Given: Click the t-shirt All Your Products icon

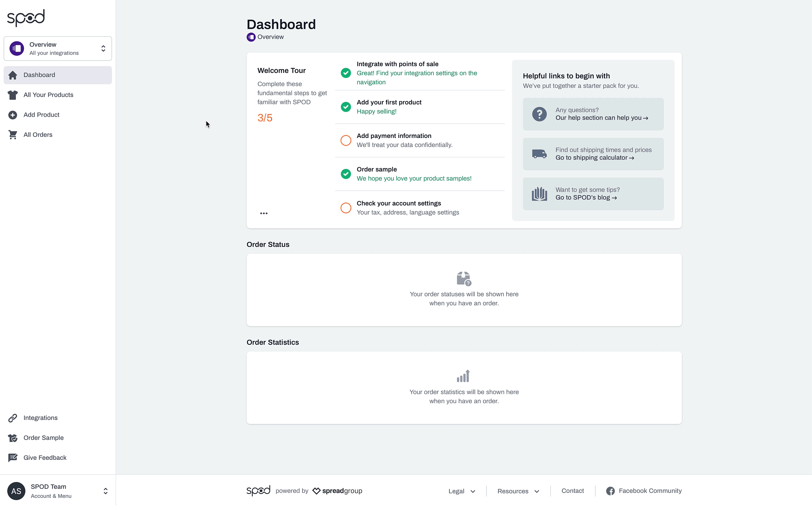Looking at the screenshot, I should pyautogui.click(x=13, y=95).
